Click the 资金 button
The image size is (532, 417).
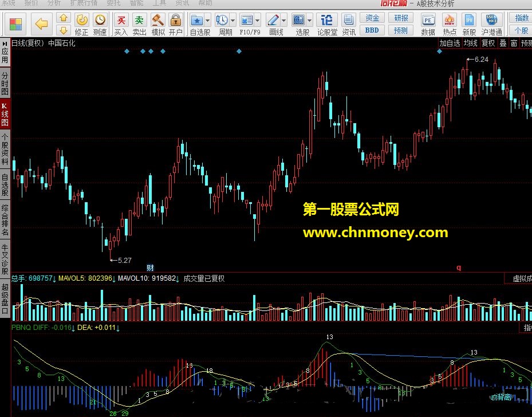372,18
